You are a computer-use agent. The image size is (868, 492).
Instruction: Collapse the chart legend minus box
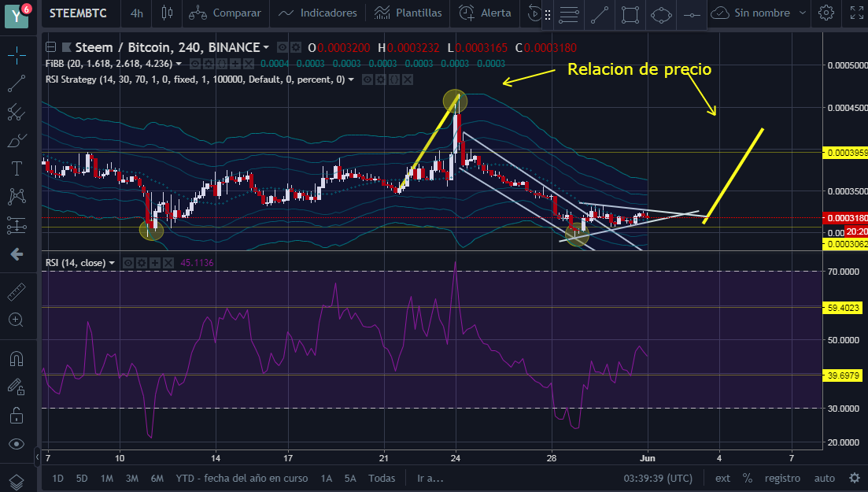(50, 47)
